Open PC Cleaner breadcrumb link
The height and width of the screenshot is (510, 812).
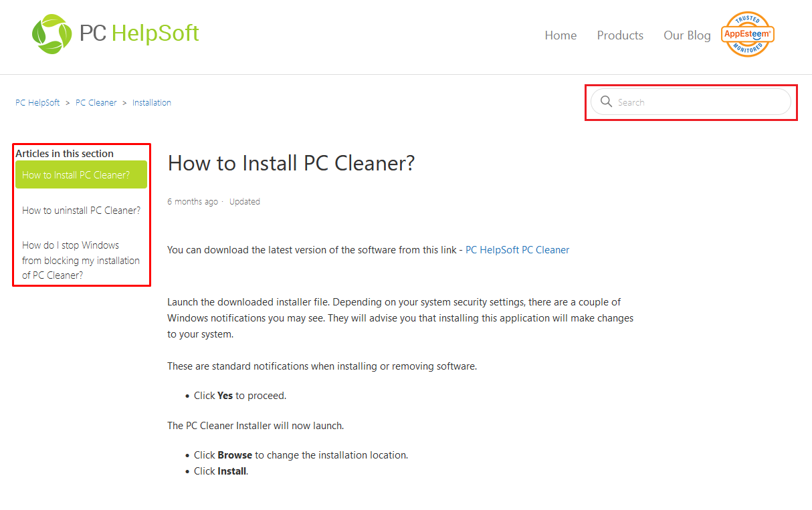96,103
